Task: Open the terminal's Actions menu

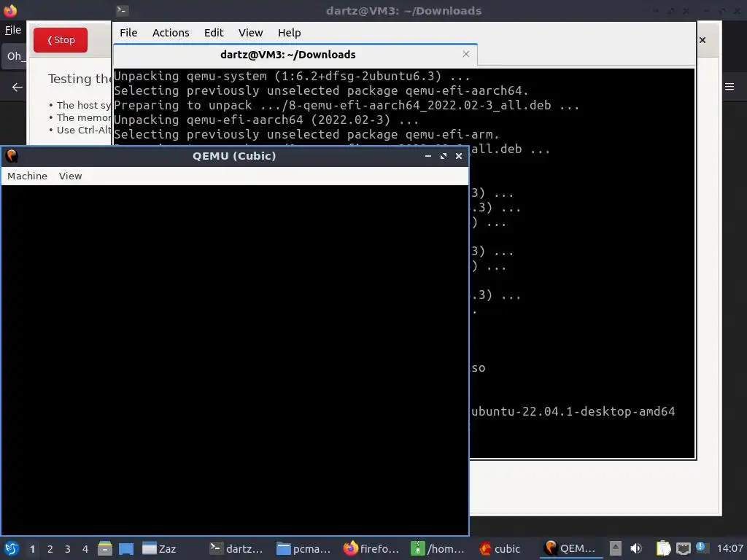Action: pyautogui.click(x=171, y=32)
